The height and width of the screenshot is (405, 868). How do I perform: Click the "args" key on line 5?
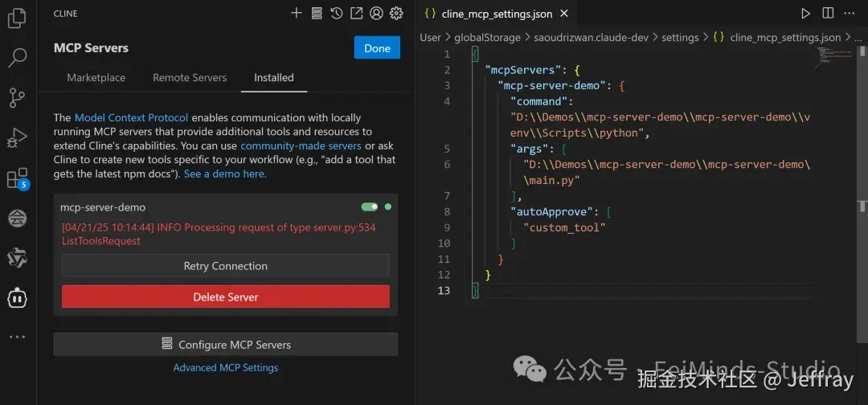click(x=529, y=149)
